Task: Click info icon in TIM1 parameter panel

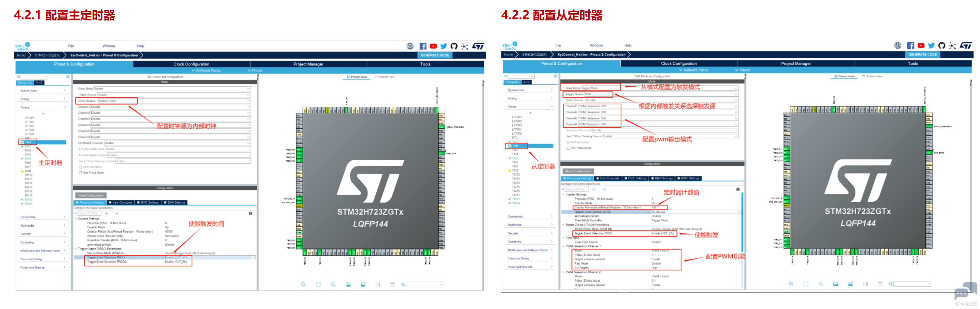Action: click(250, 213)
